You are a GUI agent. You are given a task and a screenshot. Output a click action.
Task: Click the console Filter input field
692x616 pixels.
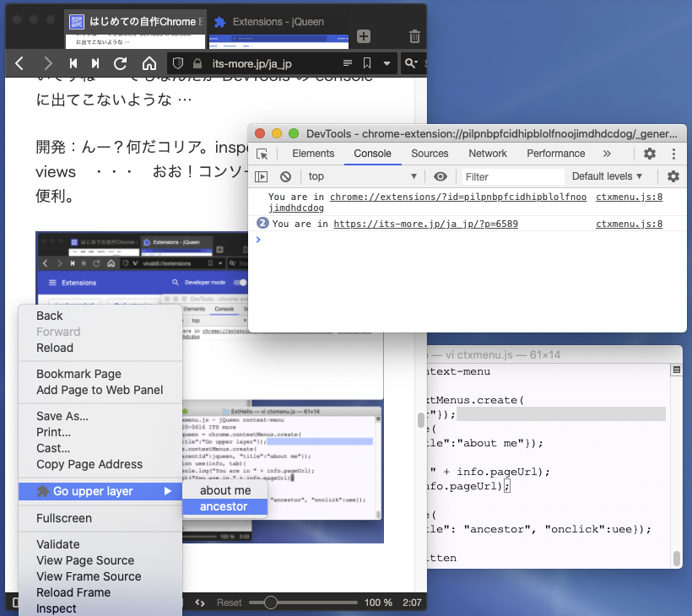tap(513, 176)
